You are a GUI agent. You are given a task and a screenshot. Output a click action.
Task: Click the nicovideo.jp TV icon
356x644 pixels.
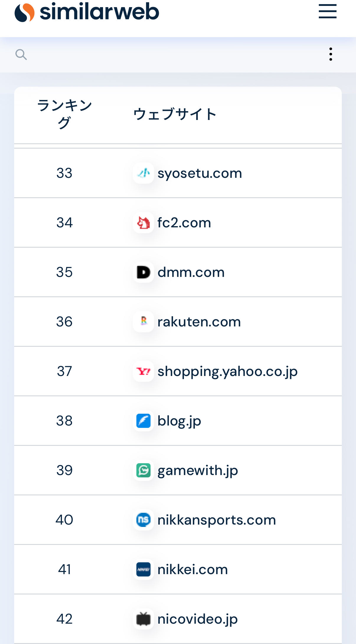coord(143,619)
